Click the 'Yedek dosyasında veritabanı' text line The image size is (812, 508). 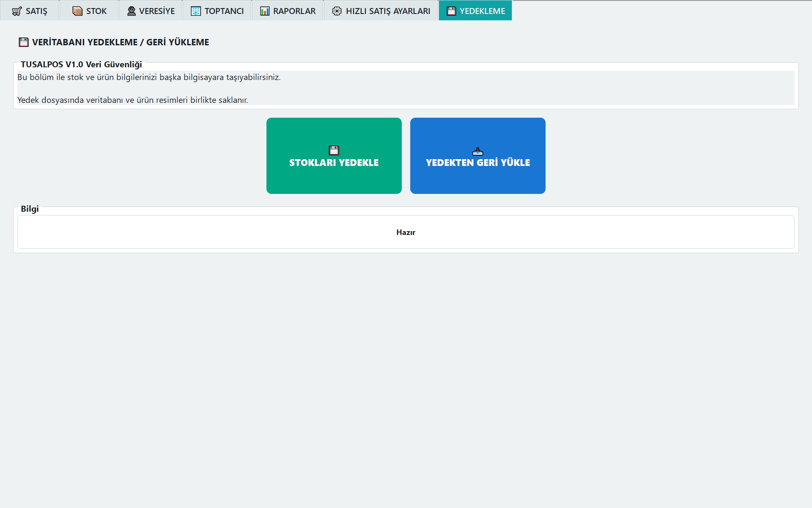132,100
